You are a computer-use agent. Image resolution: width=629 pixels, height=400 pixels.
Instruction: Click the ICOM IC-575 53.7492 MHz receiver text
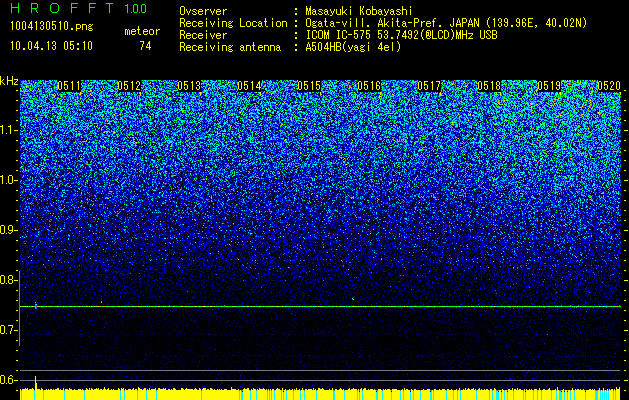click(x=401, y=35)
